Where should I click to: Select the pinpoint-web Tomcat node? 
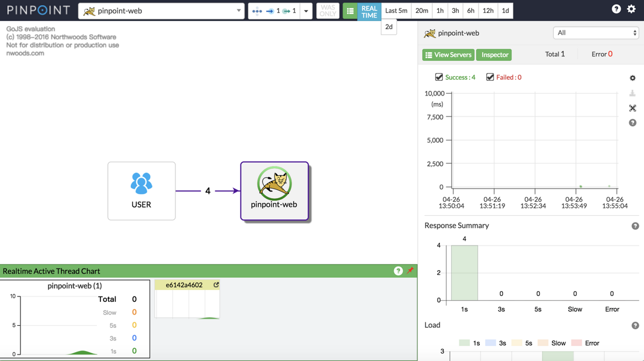click(x=274, y=191)
